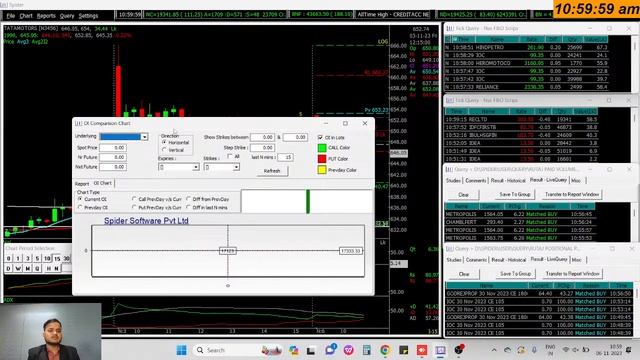Click the microphone tray icon
Viewport: 640px width, 360px height.
coord(534,350)
